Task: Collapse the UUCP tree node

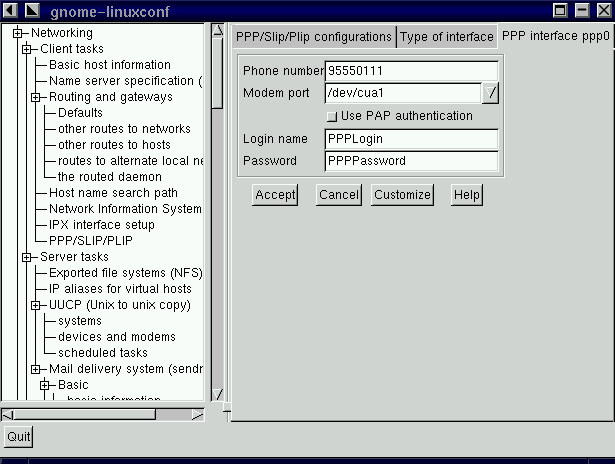Action: (36, 305)
